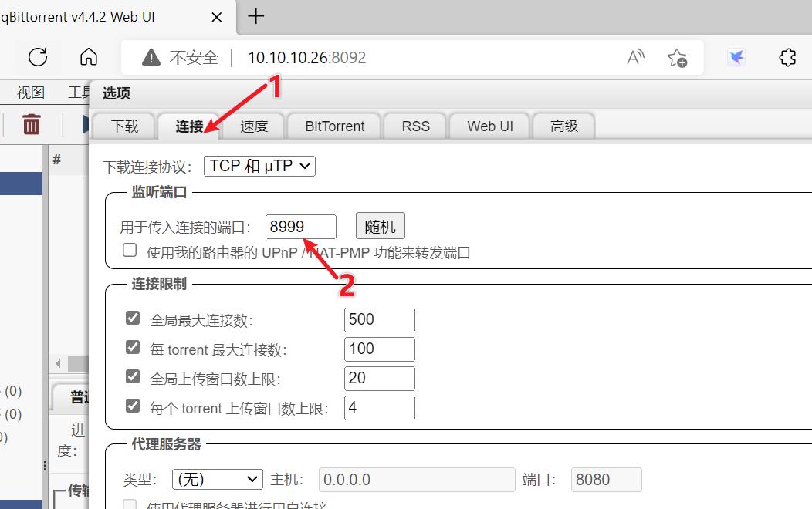Image resolution: width=812 pixels, height=509 pixels.
Task: Click the incoming port input field
Action: click(x=301, y=225)
